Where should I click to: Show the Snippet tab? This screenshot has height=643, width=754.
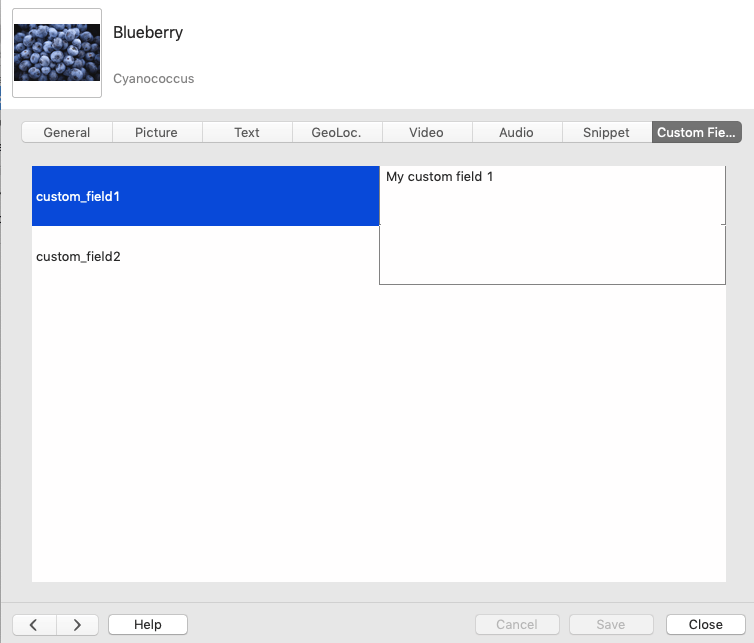coord(606,132)
